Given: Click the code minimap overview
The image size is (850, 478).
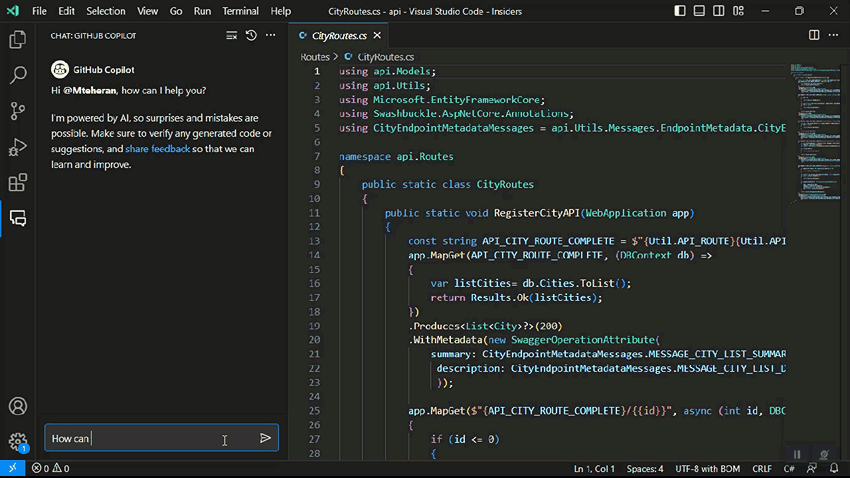Looking at the screenshot, I should click(x=814, y=133).
